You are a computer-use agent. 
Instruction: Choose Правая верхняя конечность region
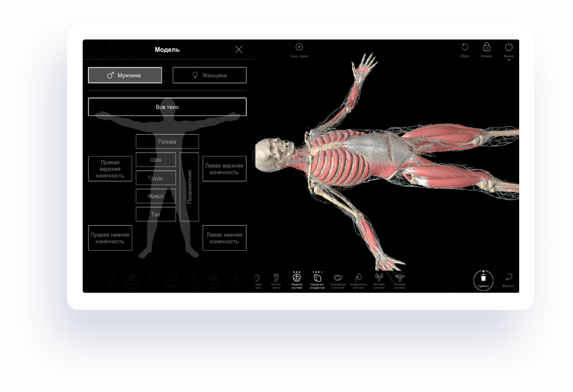[x=110, y=169]
